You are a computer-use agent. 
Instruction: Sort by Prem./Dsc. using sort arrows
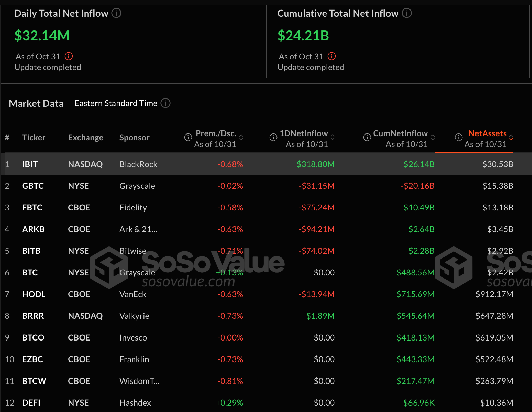(x=241, y=137)
